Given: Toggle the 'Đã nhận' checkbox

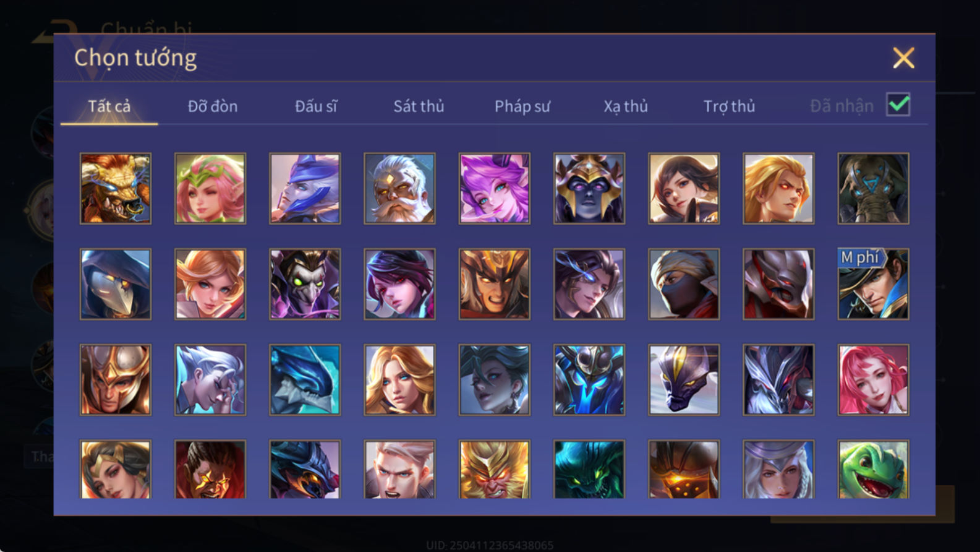Looking at the screenshot, I should pyautogui.click(x=898, y=105).
